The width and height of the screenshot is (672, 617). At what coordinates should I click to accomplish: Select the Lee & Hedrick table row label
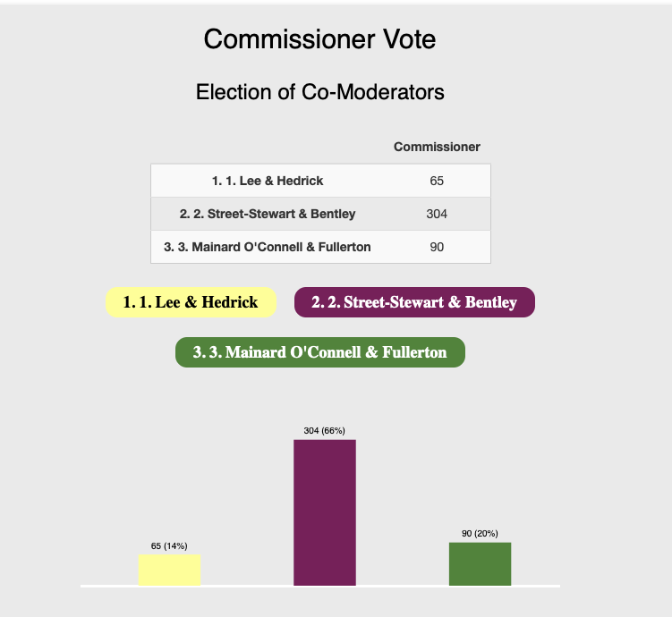268,181
